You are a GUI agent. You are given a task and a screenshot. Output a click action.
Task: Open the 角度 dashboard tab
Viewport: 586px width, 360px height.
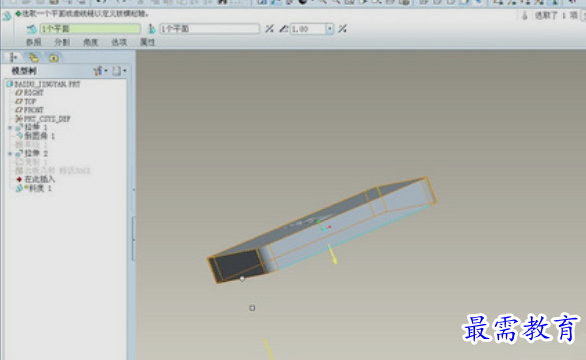90,42
